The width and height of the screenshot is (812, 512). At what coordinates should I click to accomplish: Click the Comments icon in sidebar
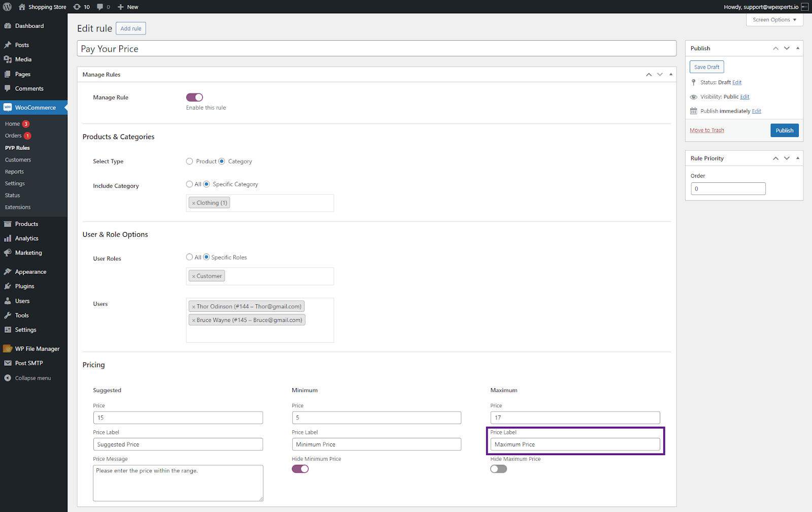tap(8, 88)
